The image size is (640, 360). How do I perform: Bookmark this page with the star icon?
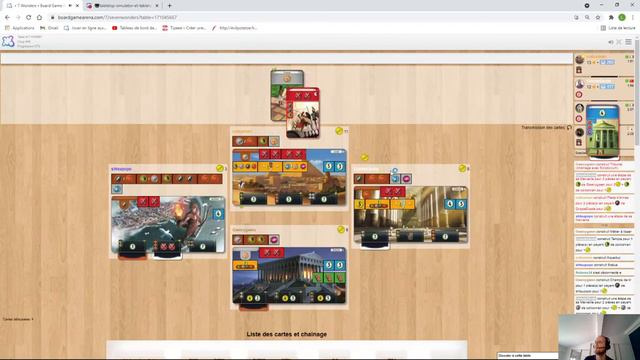pos(598,18)
